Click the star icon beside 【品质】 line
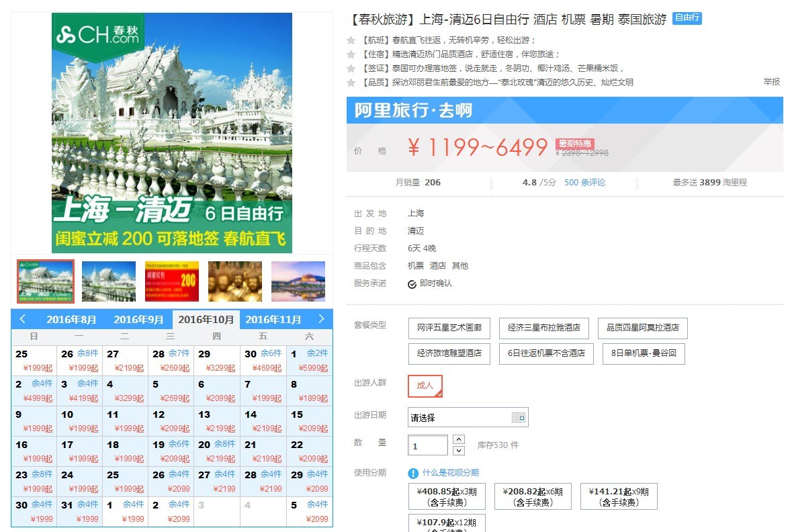790x532 pixels. (351, 83)
